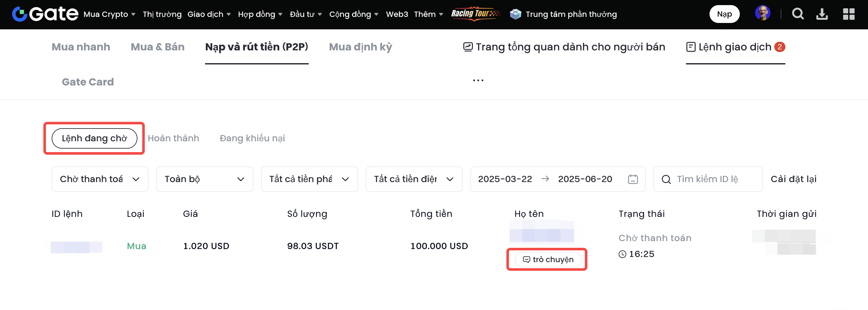Open the calendar date picker icon

point(632,179)
